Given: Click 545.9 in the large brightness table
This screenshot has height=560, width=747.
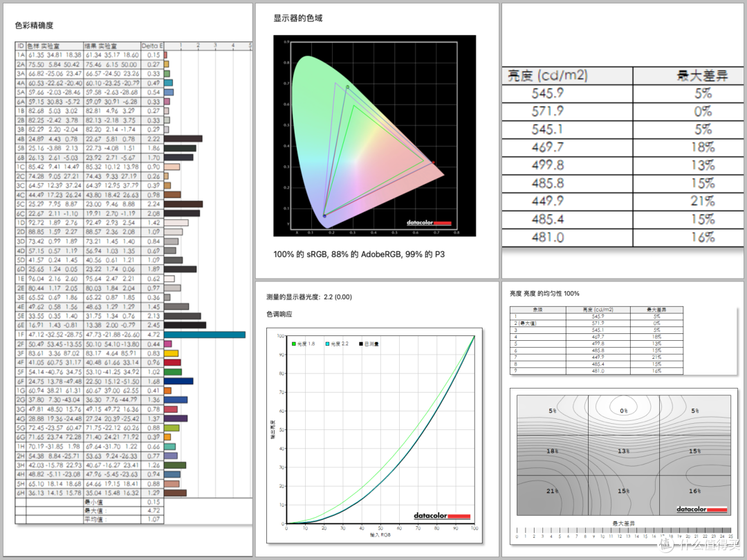Looking at the screenshot, I should coord(548,93).
